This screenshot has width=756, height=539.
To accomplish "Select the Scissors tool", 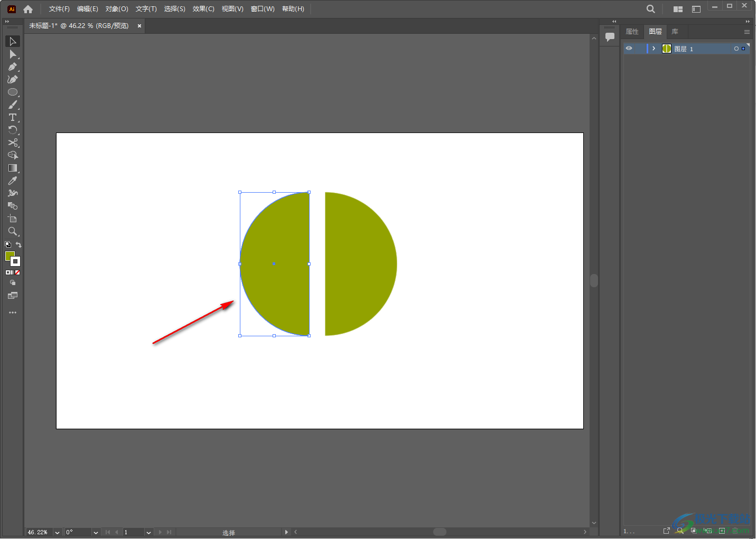I will click(13, 143).
